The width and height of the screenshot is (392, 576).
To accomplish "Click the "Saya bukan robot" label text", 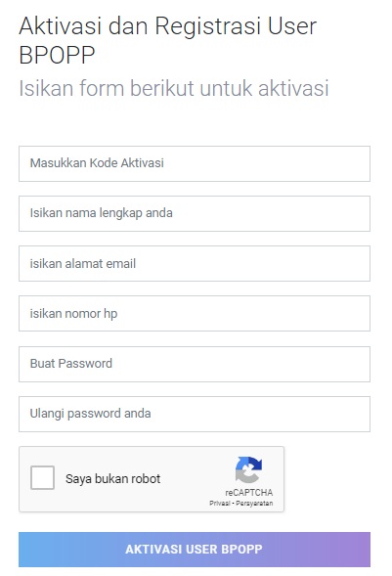I will pos(113,478).
